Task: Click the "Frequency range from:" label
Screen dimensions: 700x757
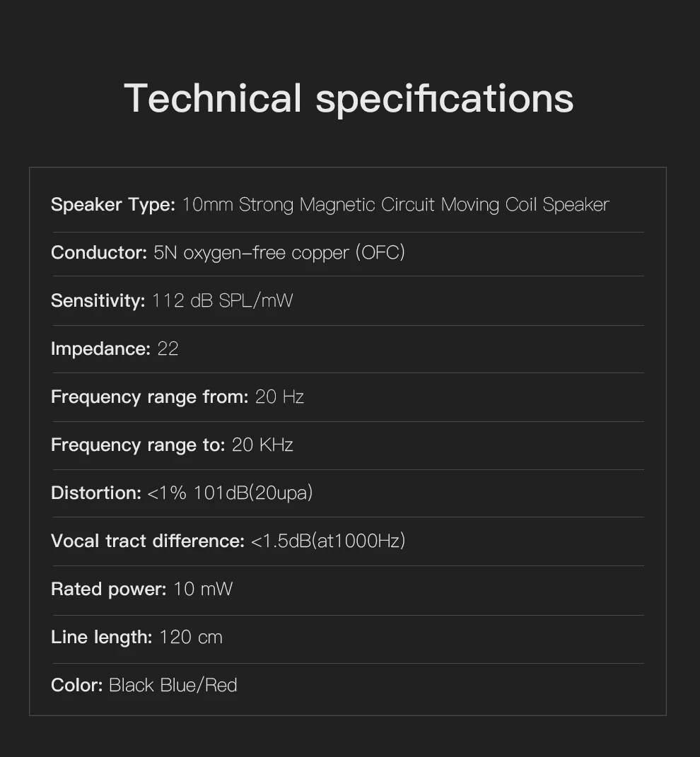Action: point(149,397)
